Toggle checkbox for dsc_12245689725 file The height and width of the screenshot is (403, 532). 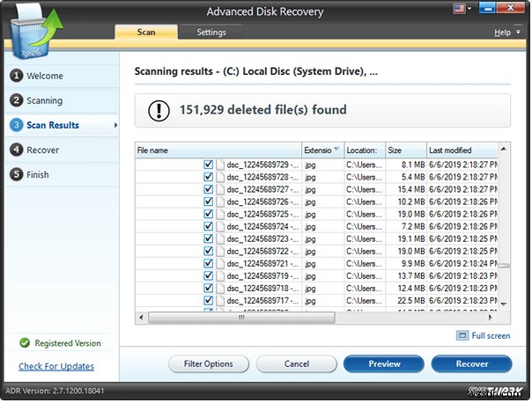click(208, 214)
